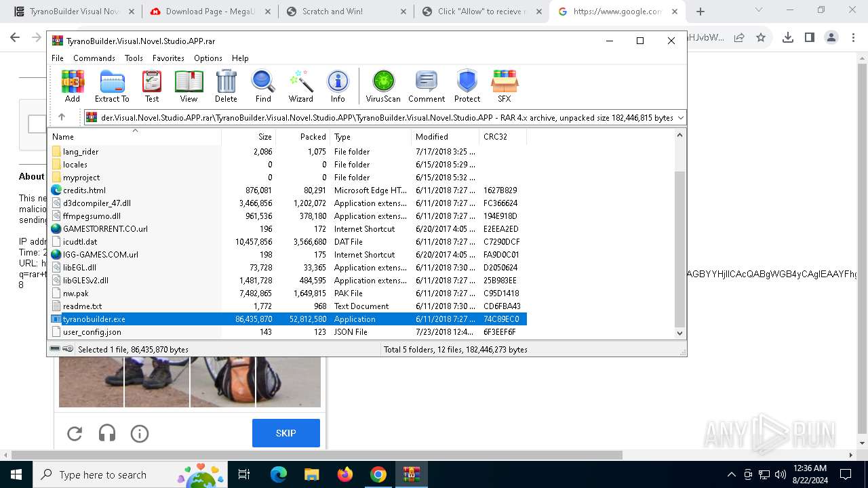Open the browser tab search chevron
This screenshot has height=488, width=868.
[759, 10]
